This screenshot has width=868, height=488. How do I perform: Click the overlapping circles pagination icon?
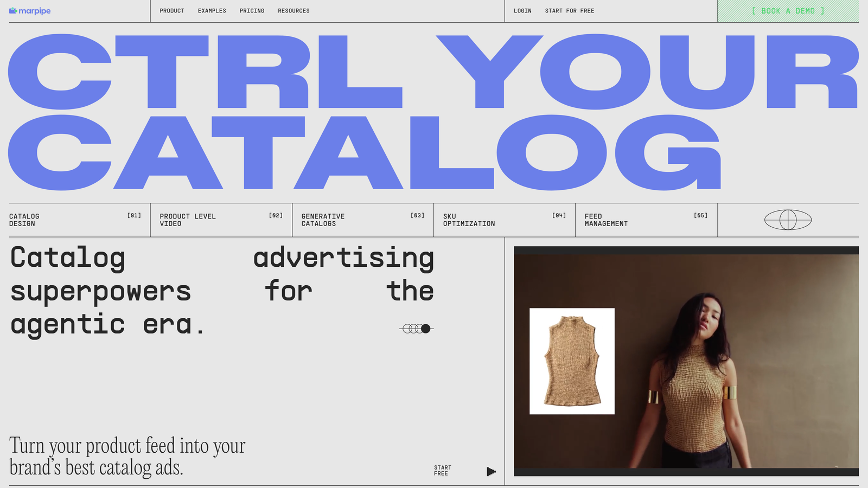417,328
